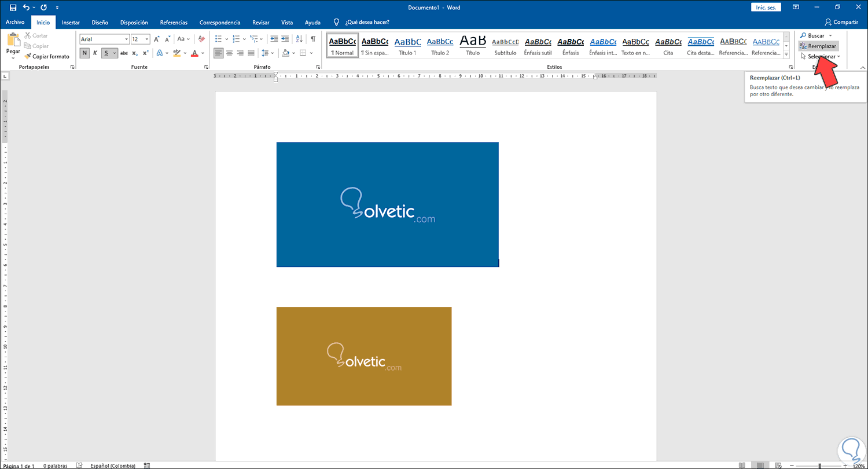This screenshot has height=469, width=868.
Task: Click the clear formatting eraser icon
Action: [201, 39]
